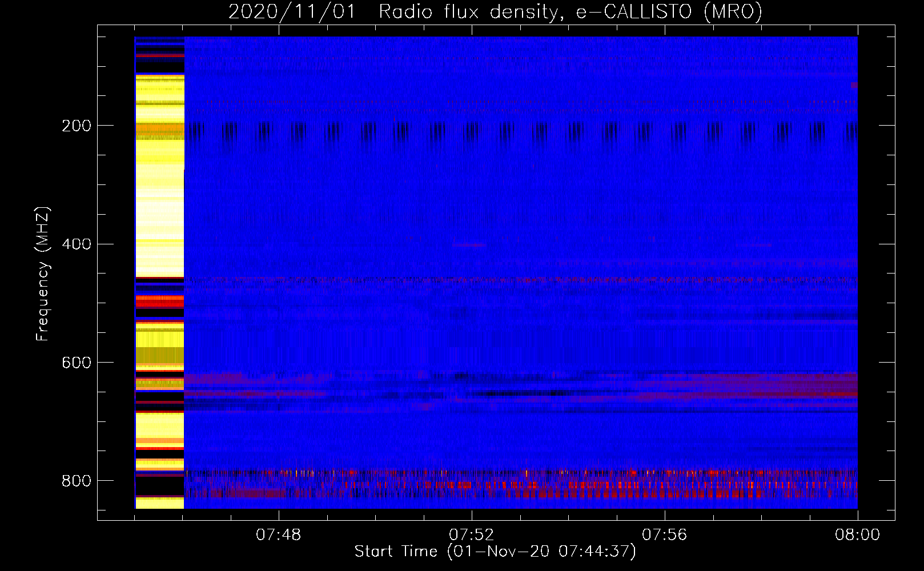Select the 600 frequency tick label
The width and height of the screenshot is (924, 571).
[x=77, y=363]
